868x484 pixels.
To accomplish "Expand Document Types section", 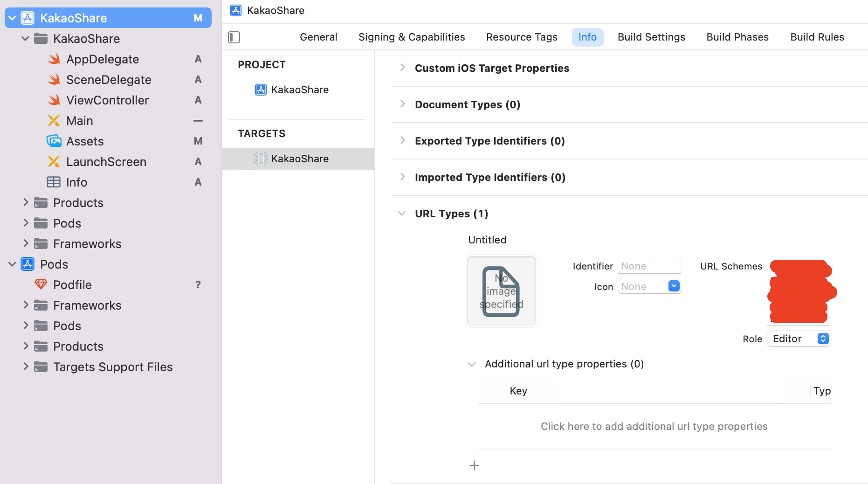I will 403,104.
